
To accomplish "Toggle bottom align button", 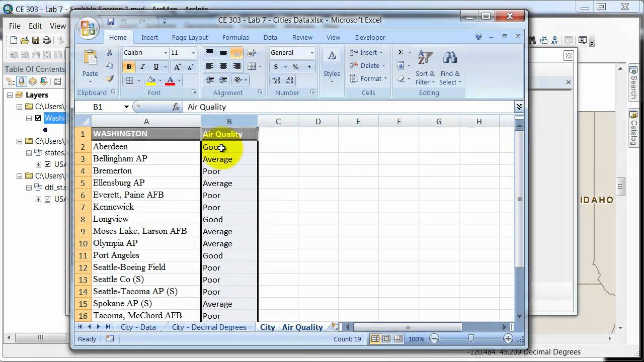I will click(x=237, y=53).
